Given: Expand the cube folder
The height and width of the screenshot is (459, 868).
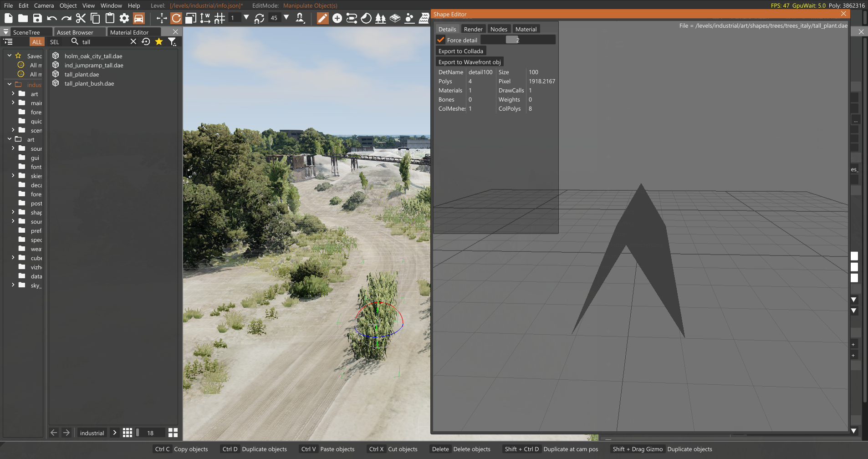Looking at the screenshot, I should click(x=13, y=257).
